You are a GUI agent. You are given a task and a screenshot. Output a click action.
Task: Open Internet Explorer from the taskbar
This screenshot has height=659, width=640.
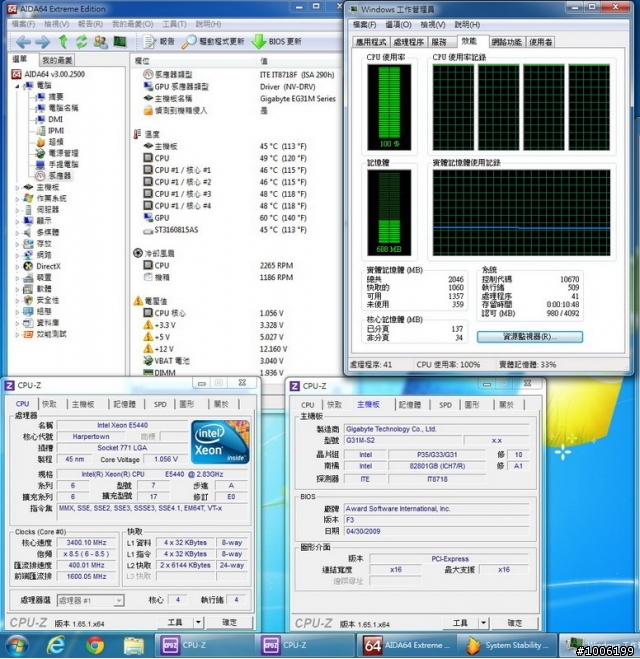pos(56,645)
